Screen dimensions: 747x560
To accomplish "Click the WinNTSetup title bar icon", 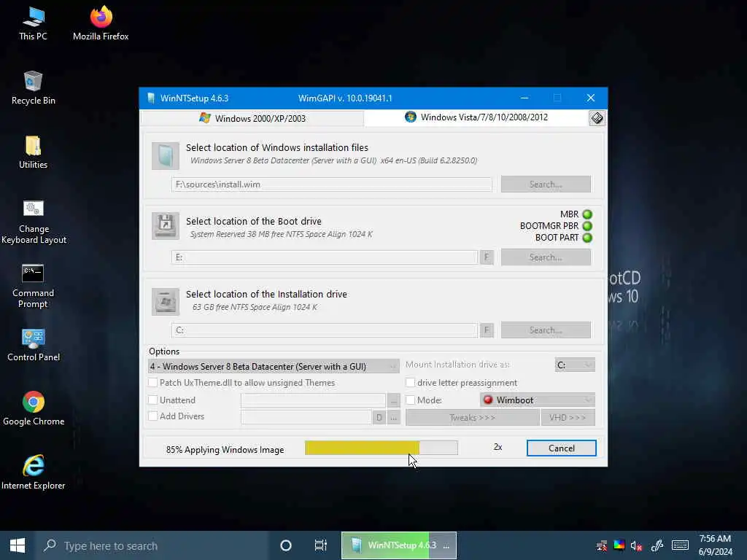I will pos(151,98).
